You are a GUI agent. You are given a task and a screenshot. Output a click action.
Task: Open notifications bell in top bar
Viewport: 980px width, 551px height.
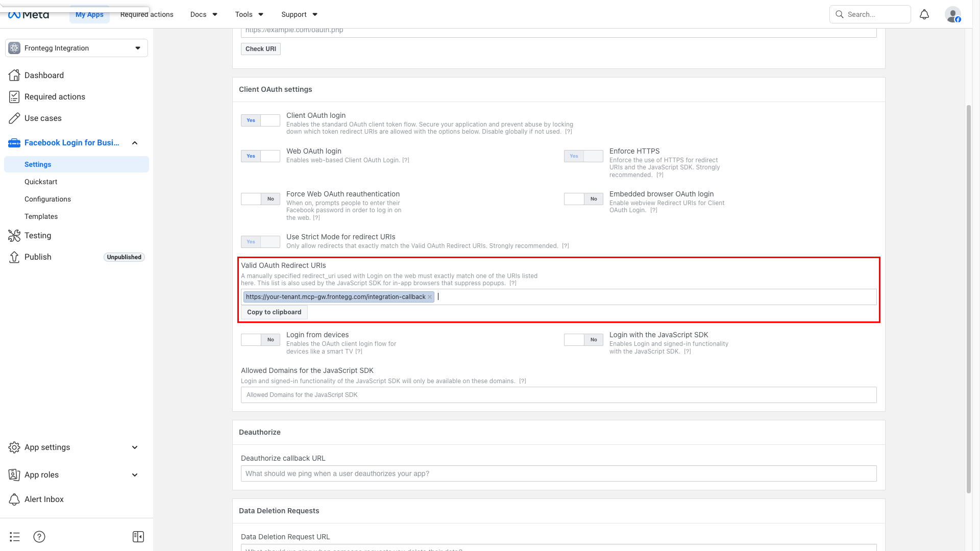[924, 14]
